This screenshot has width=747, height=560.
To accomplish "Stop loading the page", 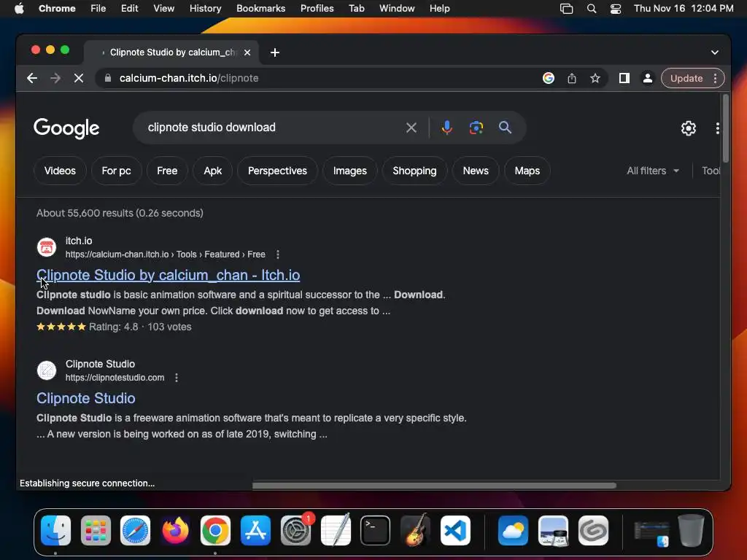I will click(79, 78).
